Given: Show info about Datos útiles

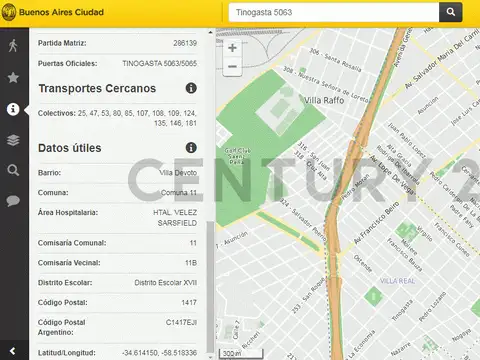Looking at the screenshot, I should tap(191, 148).
